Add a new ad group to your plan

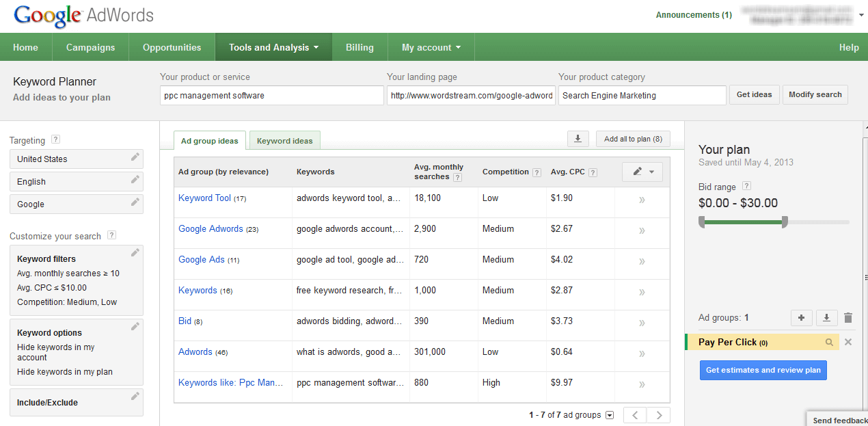point(801,317)
